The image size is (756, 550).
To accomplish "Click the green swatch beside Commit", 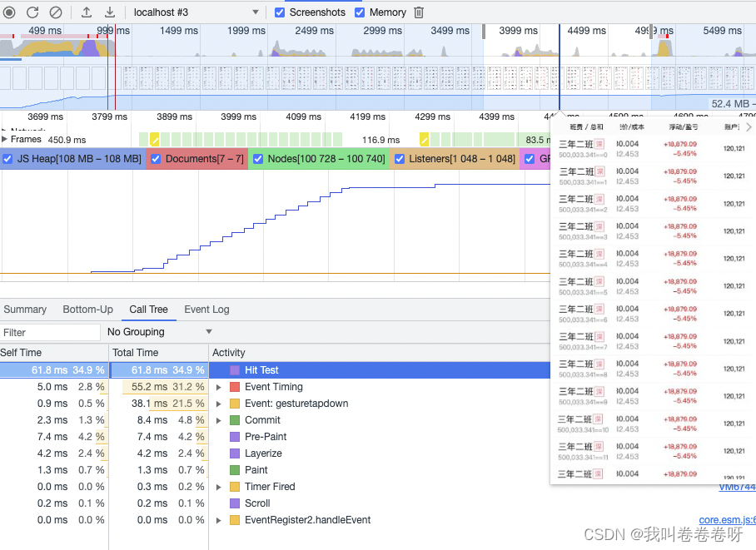I will 235,420.
